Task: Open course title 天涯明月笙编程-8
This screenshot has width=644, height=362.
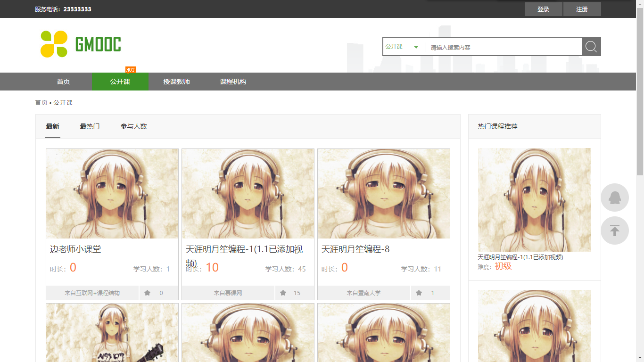Action: [x=355, y=249]
